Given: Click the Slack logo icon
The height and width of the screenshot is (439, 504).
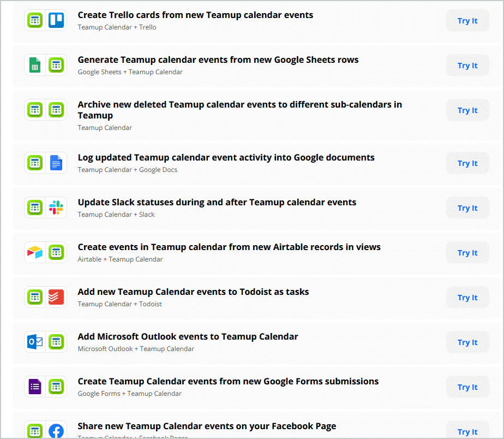Looking at the screenshot, I should coord(56,207).
